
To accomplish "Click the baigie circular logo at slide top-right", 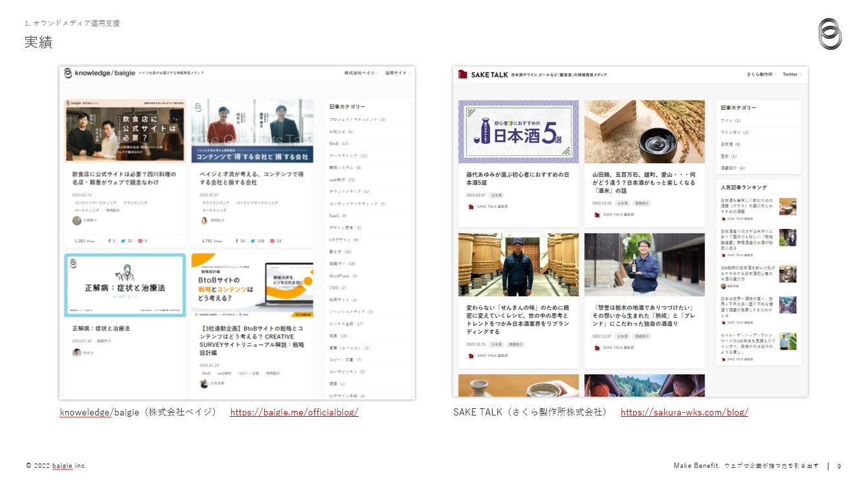I will point(830,34).
